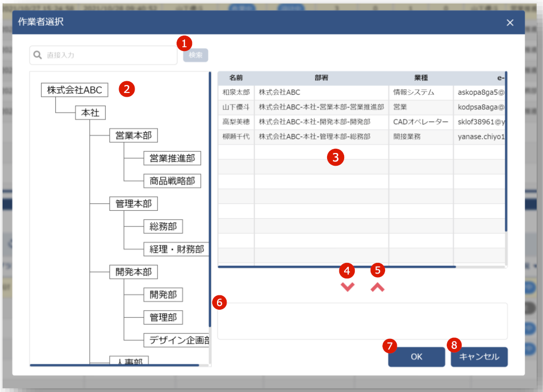Viewport: 543px width, 392px height.
Task: Confirm selection with the OK button
Action: [416, 357]
